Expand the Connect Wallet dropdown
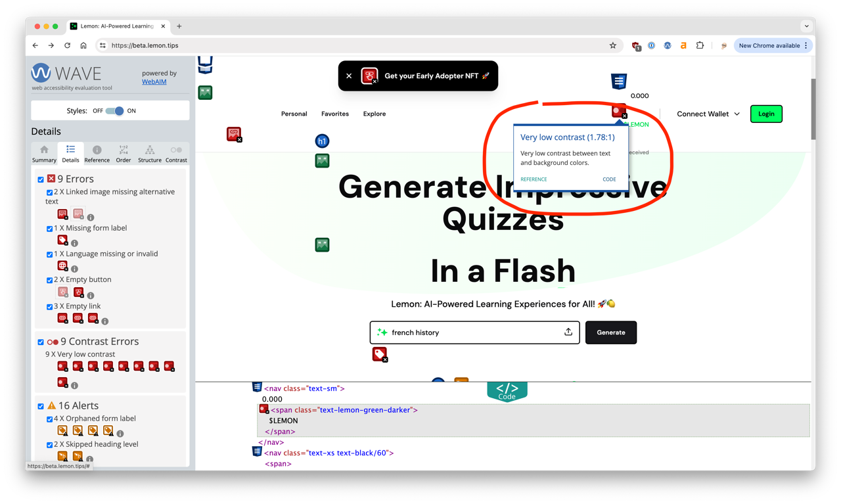The height and width of the screenshot is (504, 841). pyautogui.click(x=708, y=114)
